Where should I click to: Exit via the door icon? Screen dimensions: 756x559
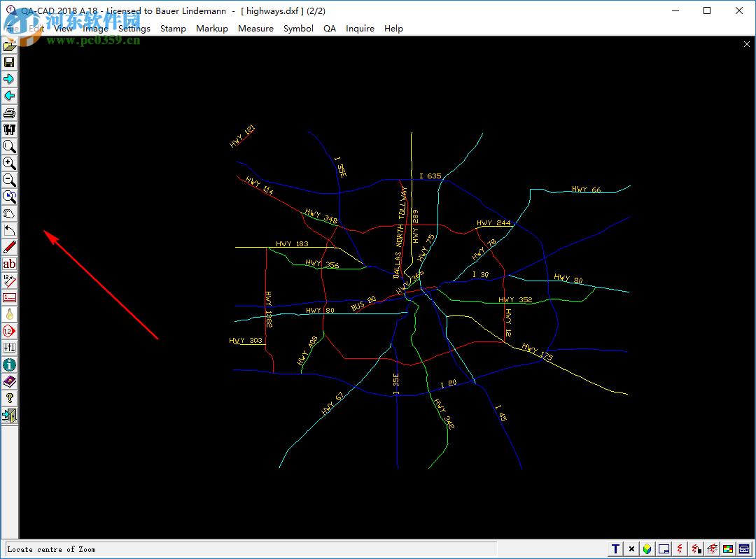pyautogui.click(x=9, y=416)
